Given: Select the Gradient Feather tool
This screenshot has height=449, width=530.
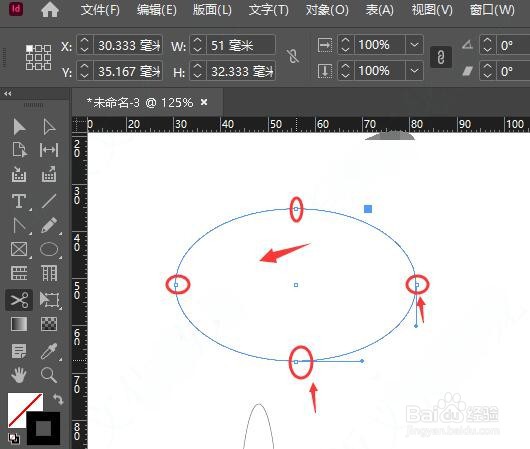Looking at the screenshot, I should click(x=49, y=324).
